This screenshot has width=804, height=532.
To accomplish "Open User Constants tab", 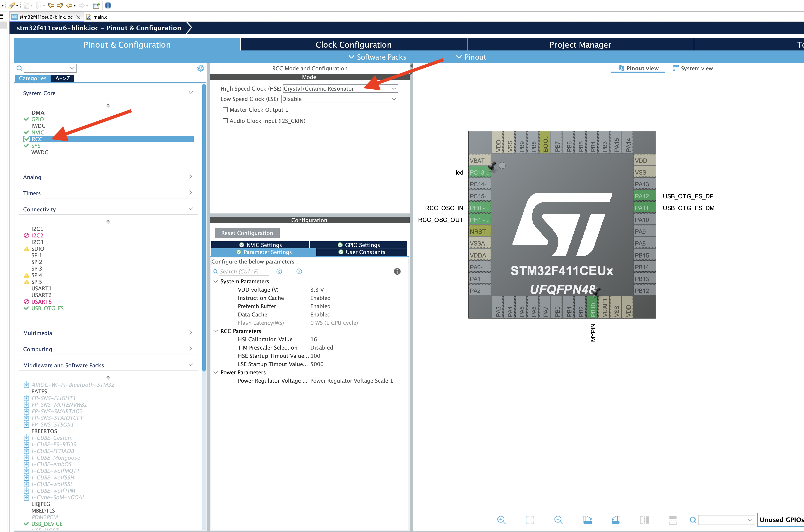I will (x=362, y=252).
